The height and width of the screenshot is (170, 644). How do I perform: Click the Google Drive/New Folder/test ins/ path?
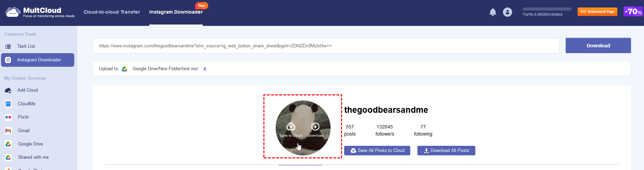[x=165, y=69]
